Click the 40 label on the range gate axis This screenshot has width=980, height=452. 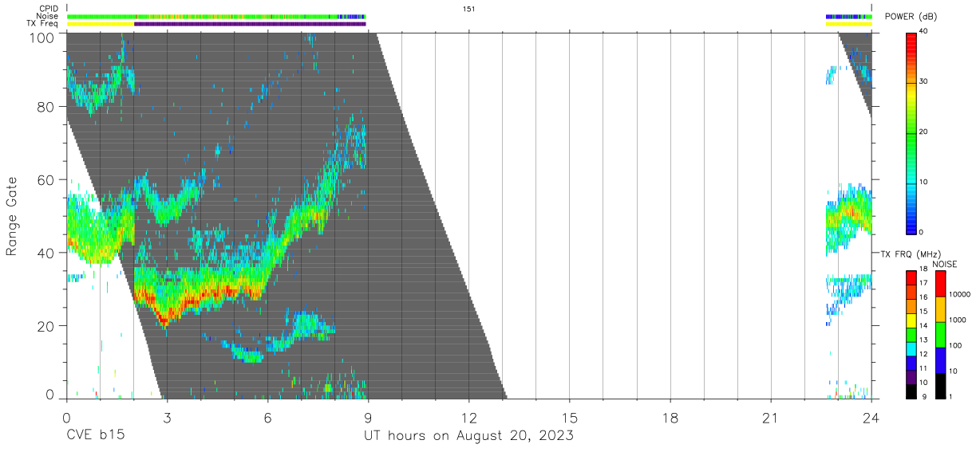(x=45, y=253)
